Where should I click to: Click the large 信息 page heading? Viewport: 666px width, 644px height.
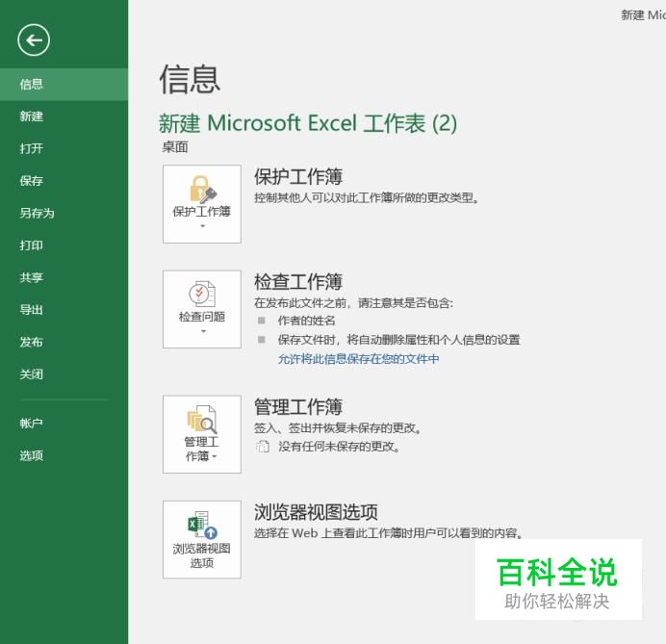click(x=190, y=79)
